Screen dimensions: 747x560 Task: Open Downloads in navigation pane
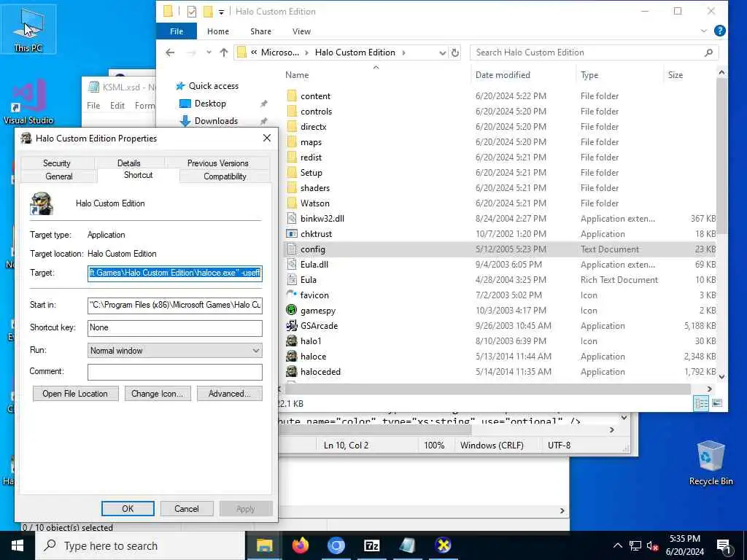coord(216,121)
